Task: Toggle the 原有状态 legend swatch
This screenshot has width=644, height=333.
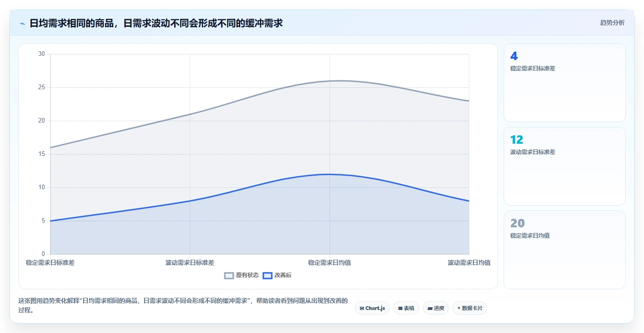Action: coord(229,275)
